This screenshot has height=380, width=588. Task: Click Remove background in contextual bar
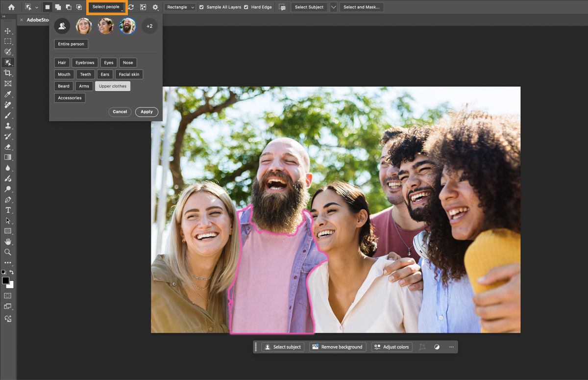click(x=338, y=347)
